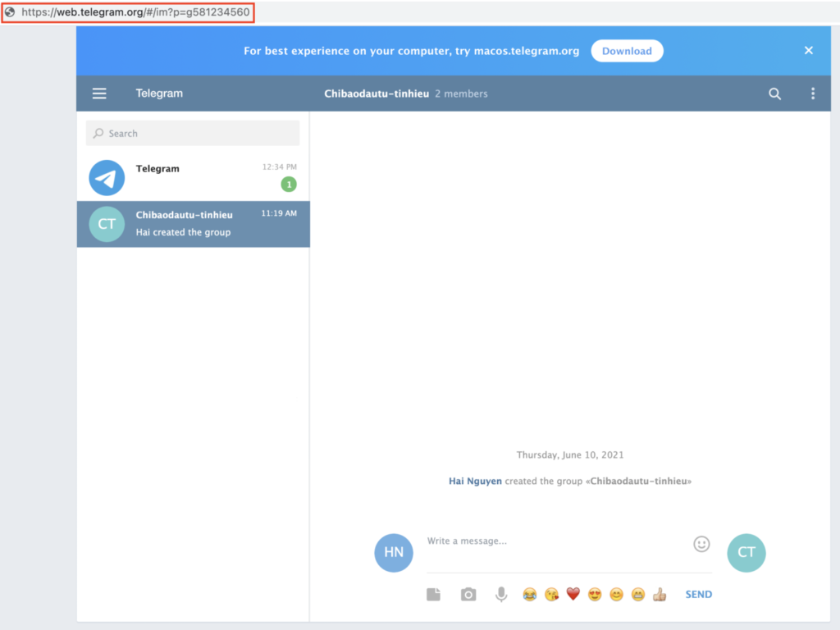Viewport: 840px width, 630px height.
Task: Select the Chibaodautu-tinhieu chat row
Action: pos(194,224)
